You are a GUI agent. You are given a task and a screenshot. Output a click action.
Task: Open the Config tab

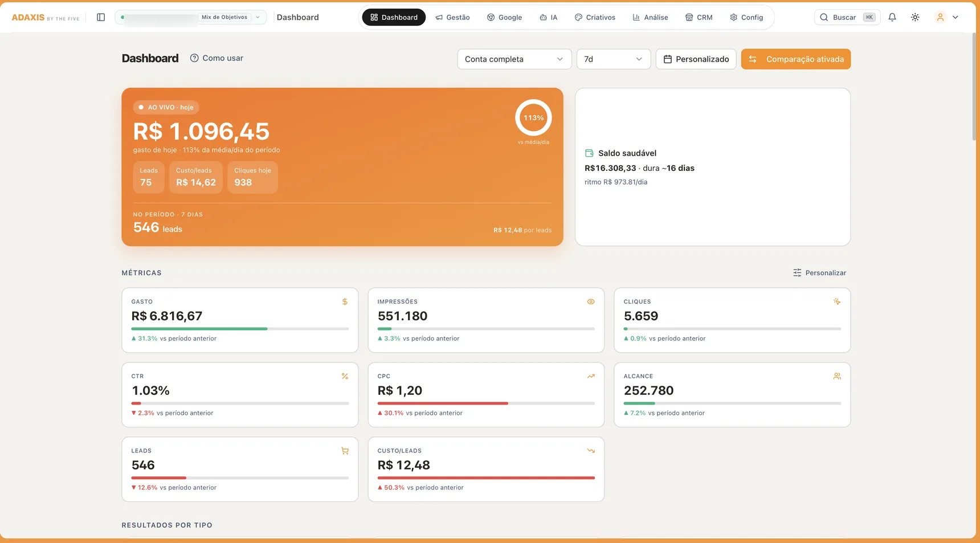point(746,17)
